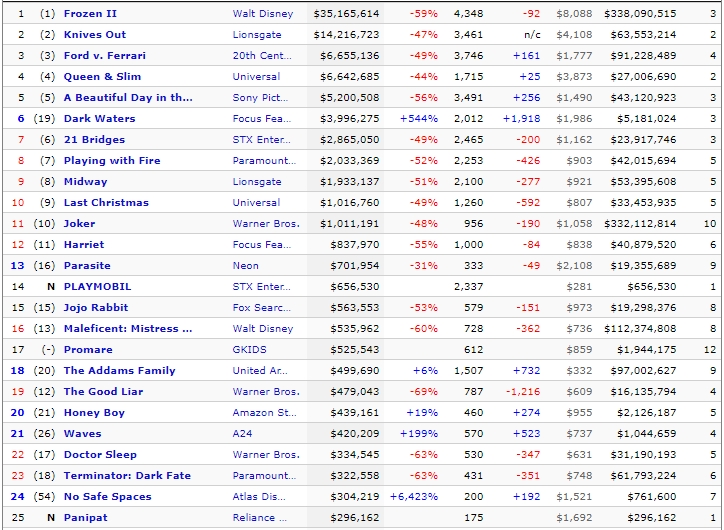
Task: Select Maleficent total gross $112,374,808
Action: coord(640,329)
